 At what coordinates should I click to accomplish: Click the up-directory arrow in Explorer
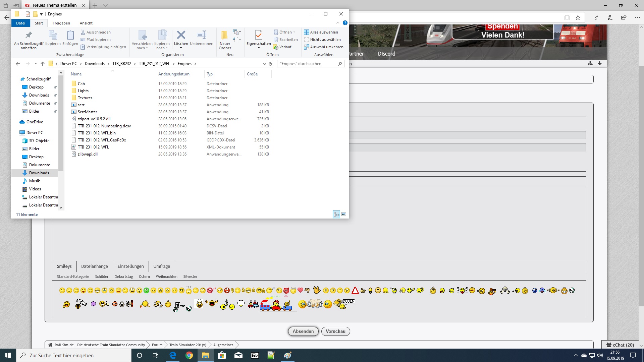[42, 64]
